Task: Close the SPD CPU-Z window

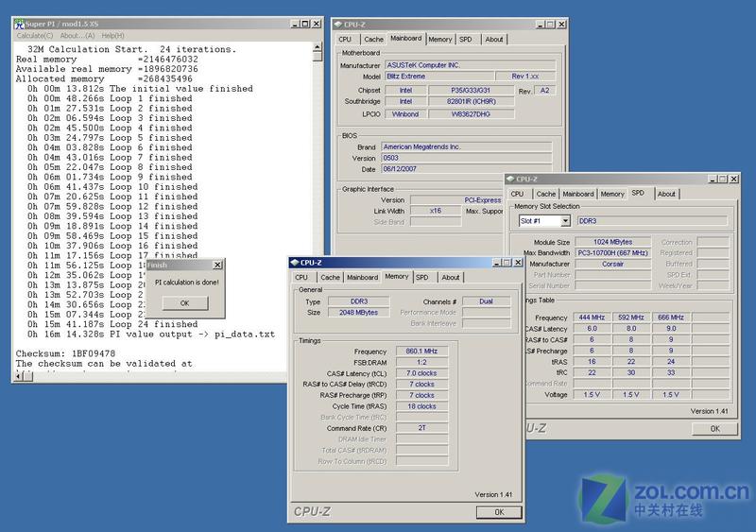Action: [x=734, y=179]
